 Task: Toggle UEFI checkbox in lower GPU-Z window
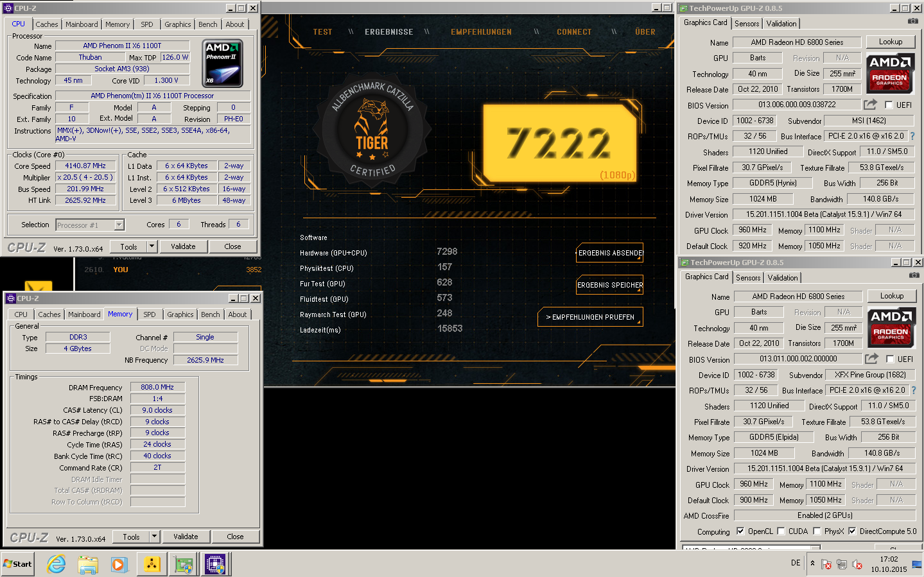(x=890, y=359)
